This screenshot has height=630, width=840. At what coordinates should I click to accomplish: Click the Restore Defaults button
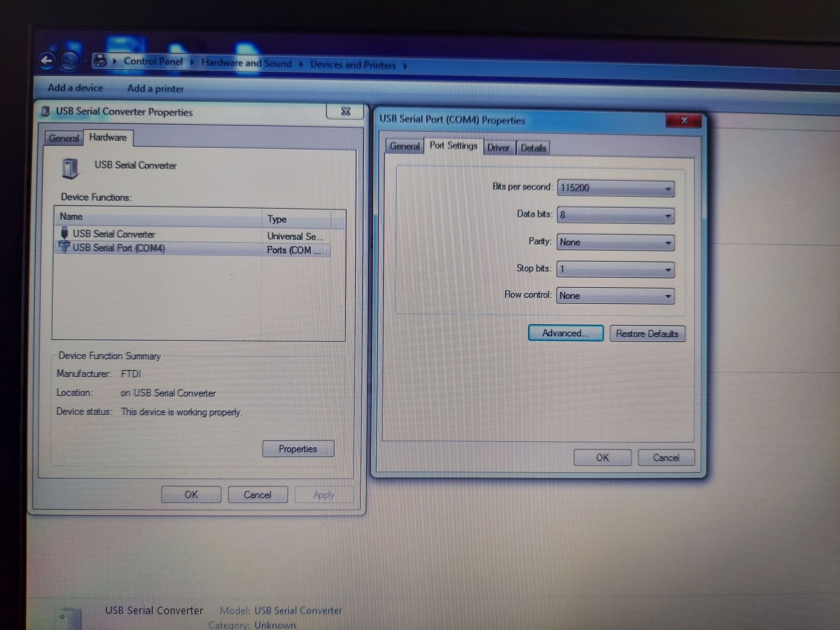click(647, 334)
